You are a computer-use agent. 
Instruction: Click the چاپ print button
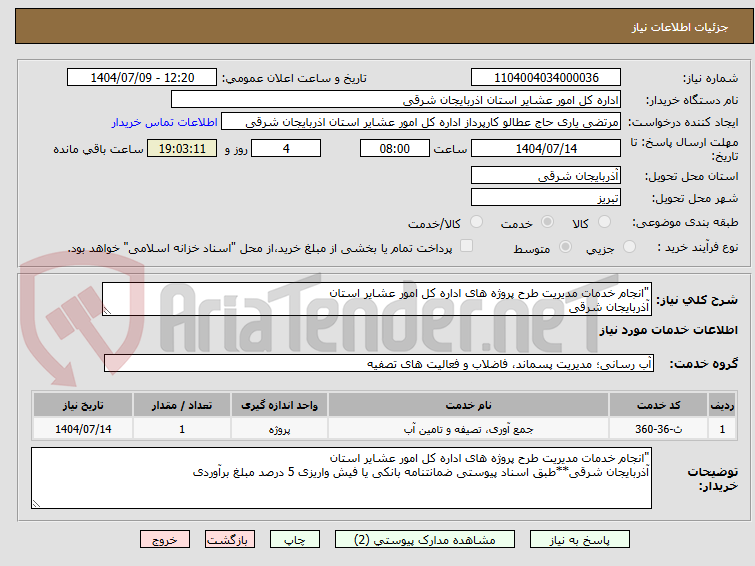pyautogui.click(x=295, y=540)
